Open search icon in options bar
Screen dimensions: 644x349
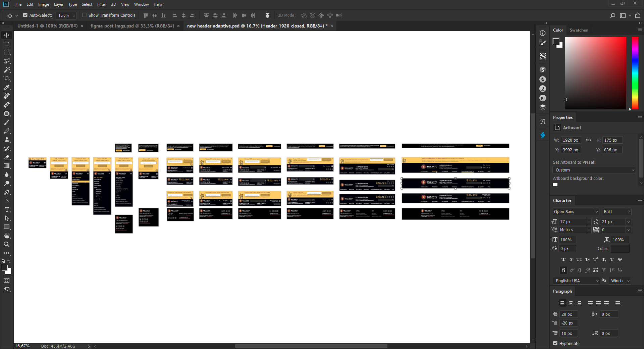[613, 15]
